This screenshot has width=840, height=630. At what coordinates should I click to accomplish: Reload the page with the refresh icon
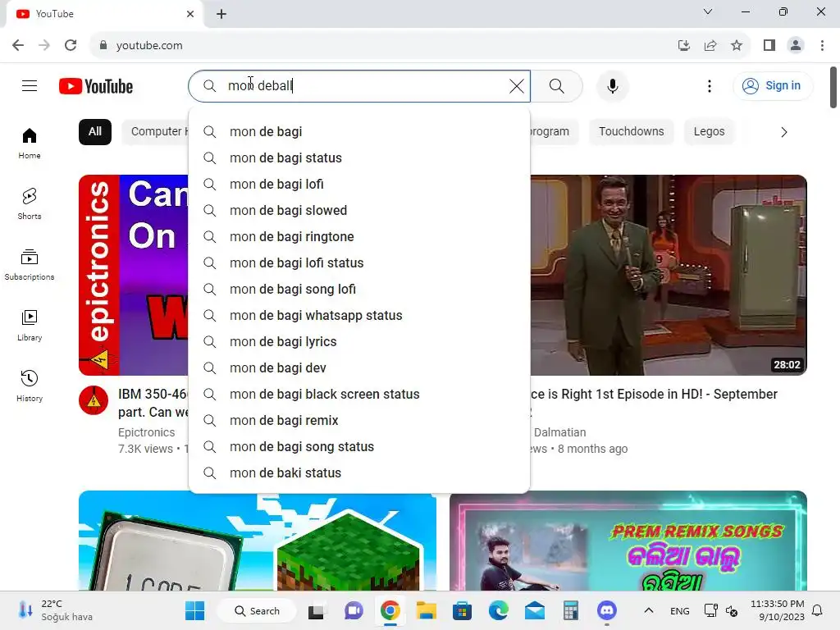pyautogui.click(x=71, y=46)
